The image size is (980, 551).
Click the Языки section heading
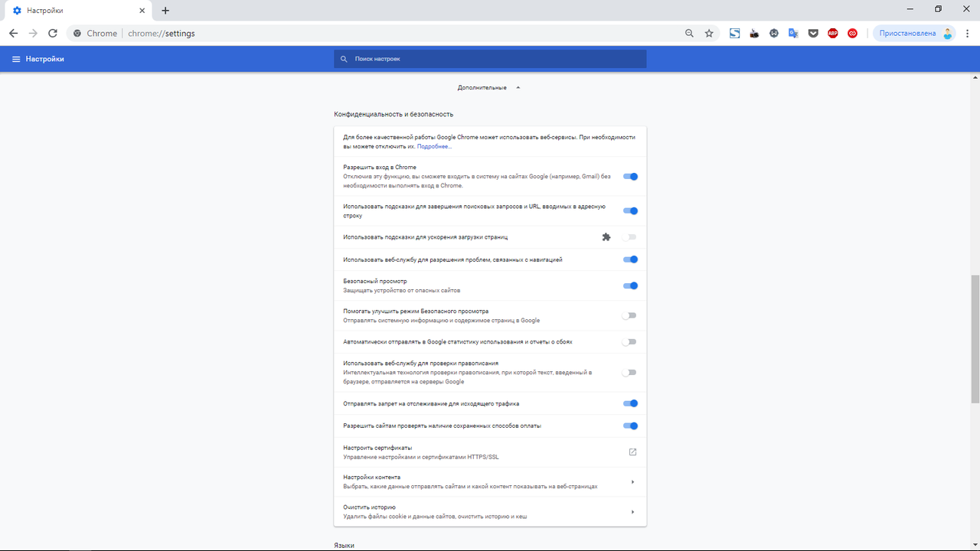(x=344, y=545)
